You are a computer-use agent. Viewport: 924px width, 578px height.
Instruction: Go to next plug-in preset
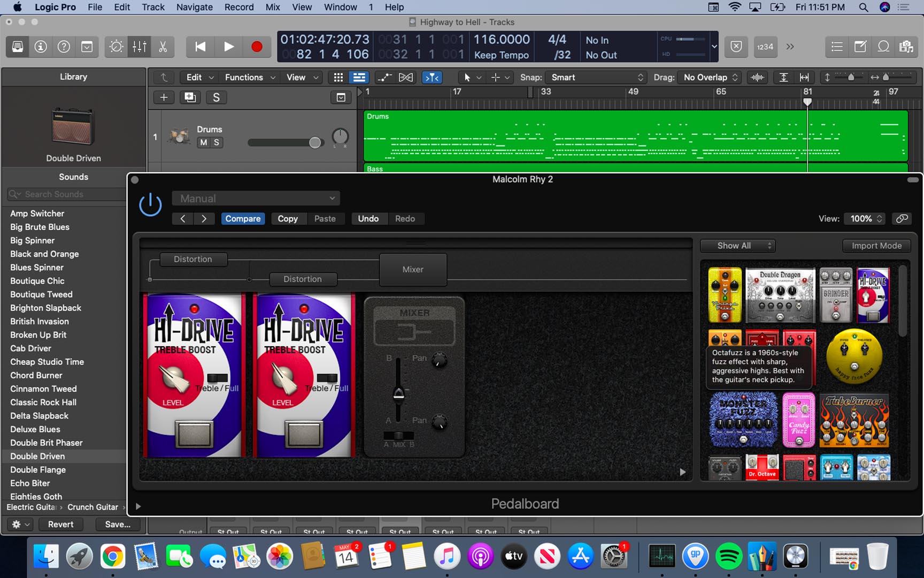(204, 219)
